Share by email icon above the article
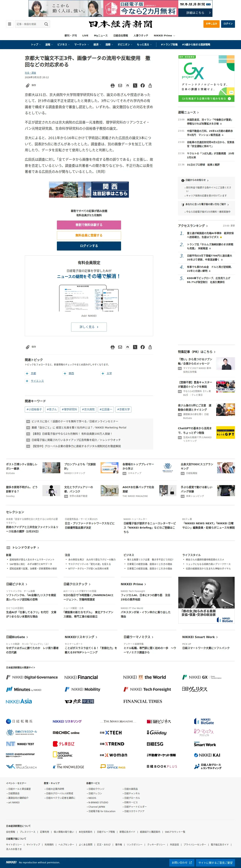Screen dimensions: 241x868 pyautogui.click(x=120, y=86)
